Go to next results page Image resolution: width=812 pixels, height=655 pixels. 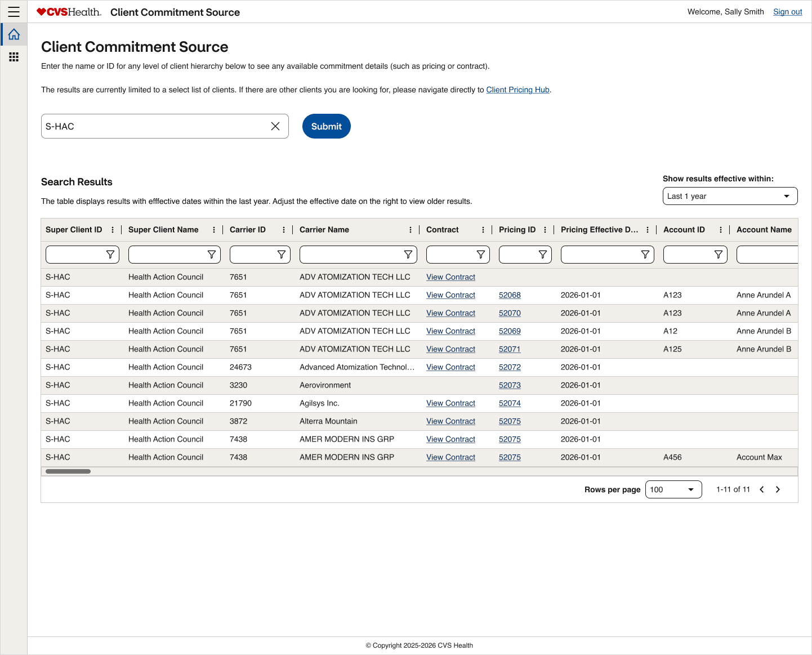click(x=778, y=489)
